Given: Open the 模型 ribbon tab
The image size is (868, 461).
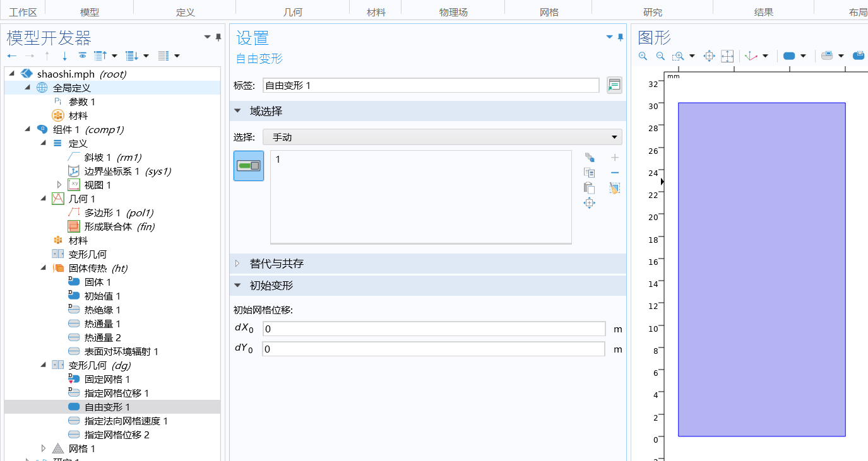Looking at the screenshot, I should tap(90, 12).
